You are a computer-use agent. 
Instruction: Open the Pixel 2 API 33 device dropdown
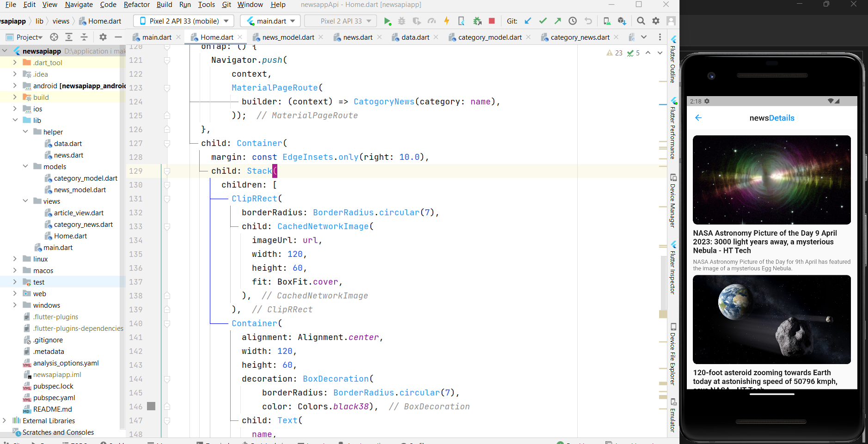(183, 21)
